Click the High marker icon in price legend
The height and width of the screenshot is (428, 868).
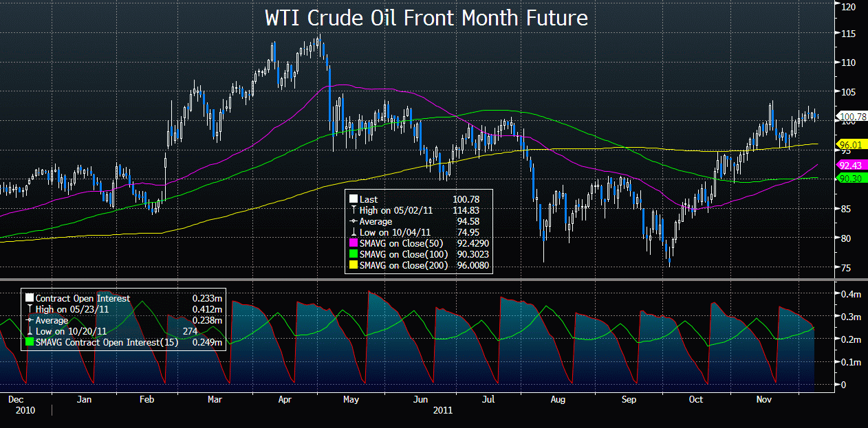354,210
